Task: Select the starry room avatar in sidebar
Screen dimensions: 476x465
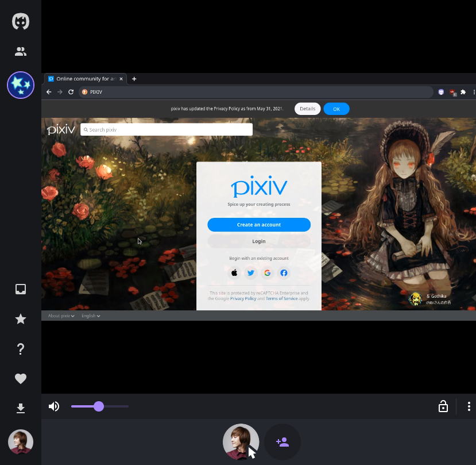Action: pyautogui.click(x=21, y=85)
